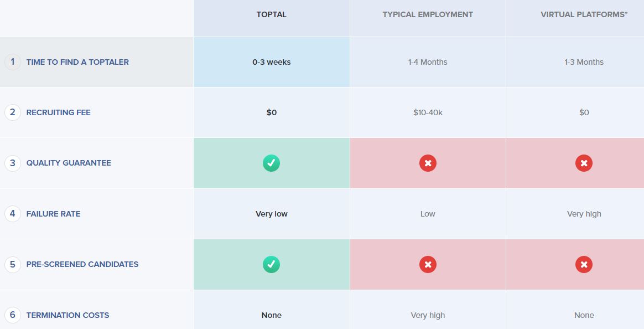Click the red X under Typical Employment Quality Guarantee
This screenshot has width=644, height=329.
(428, 163)
